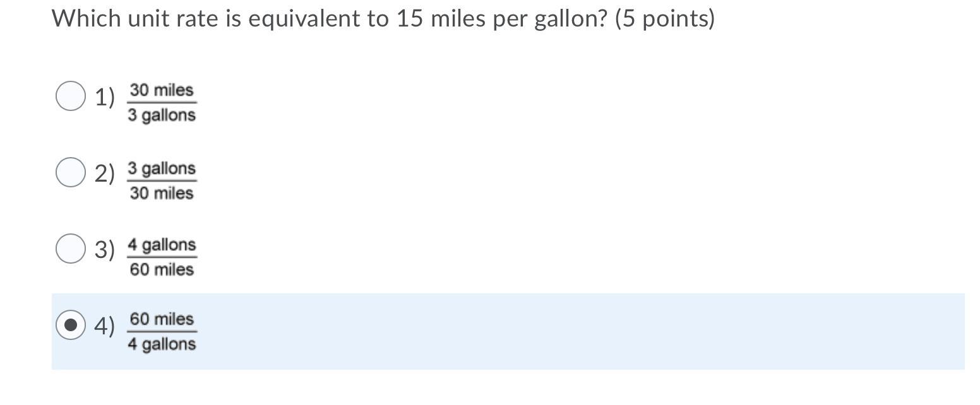Click the "60 miles" numerator in option 4
The width and height of the screenshot is (980, 405).
[x=162, y=319]
